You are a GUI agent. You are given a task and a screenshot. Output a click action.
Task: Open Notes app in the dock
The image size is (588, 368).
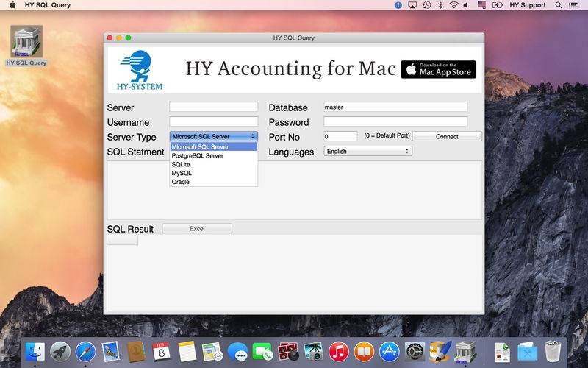(x=187, y=352)
